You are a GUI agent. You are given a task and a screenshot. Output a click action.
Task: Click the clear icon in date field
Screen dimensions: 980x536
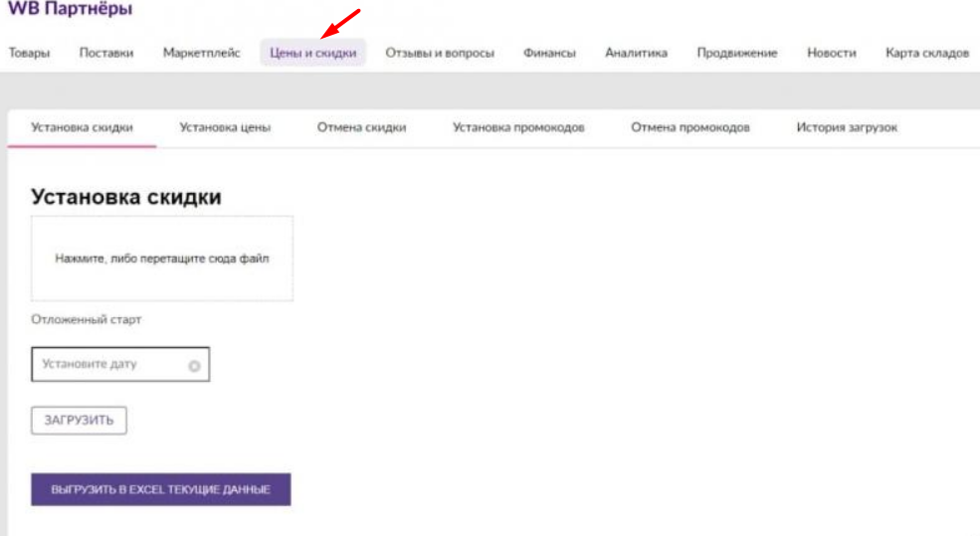194,366
